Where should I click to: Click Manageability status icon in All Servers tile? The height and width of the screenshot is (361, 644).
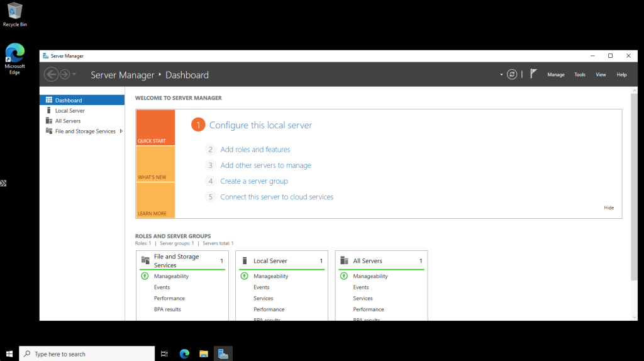tap(344, 276)
